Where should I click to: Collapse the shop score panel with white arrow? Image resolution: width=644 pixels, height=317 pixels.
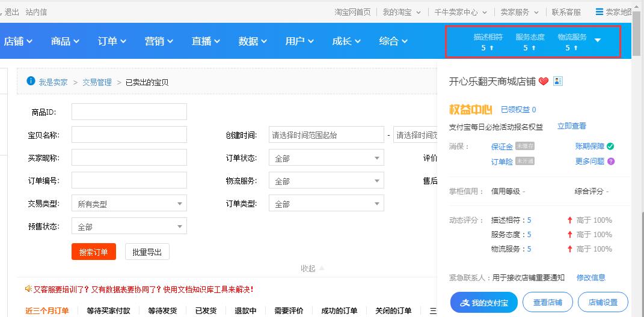click(598, 40)
